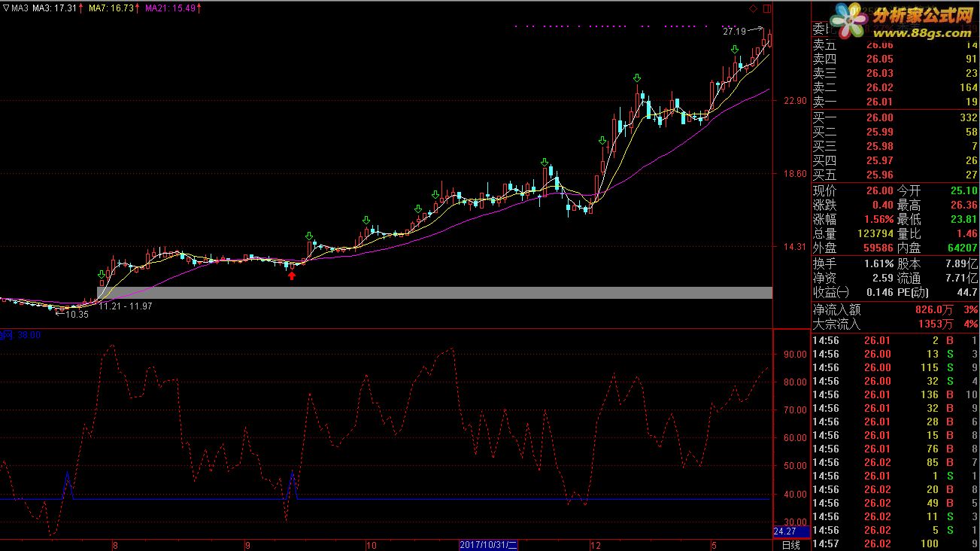
Task: Click the 最低 23.81 low value
Action: 963,220
